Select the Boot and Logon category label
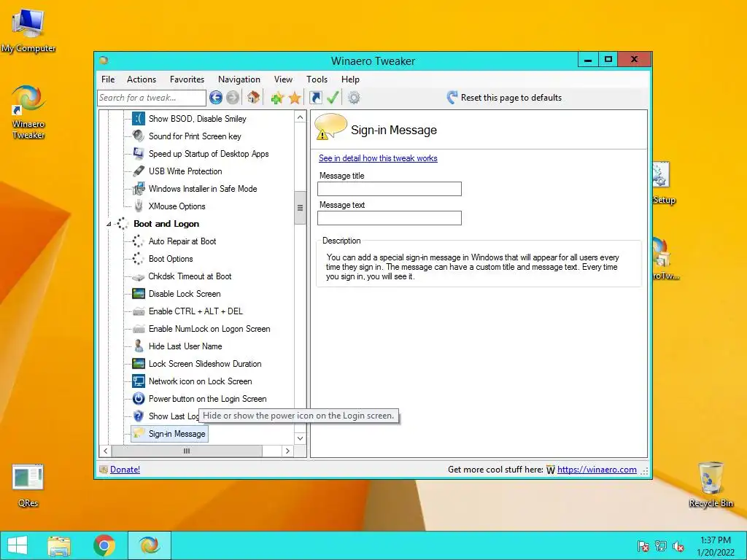The height and width of the screenshot is (560, 747). pos(166,224)
